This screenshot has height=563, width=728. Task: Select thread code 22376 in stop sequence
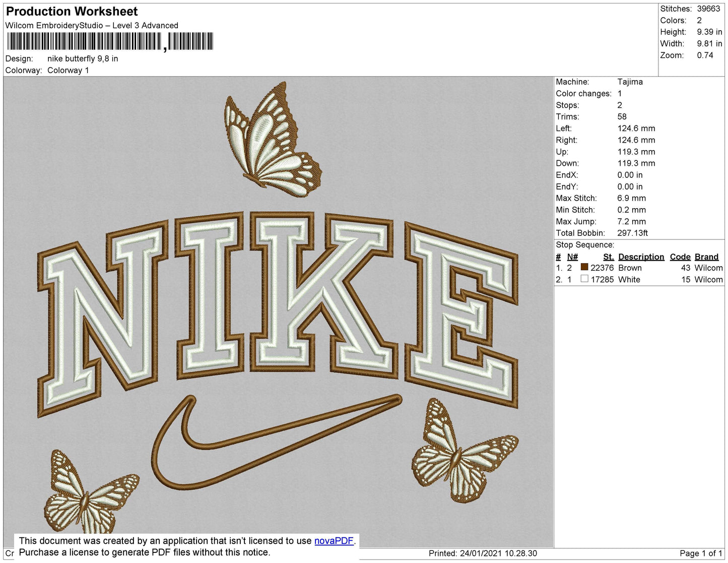click(x=602, y=268)
